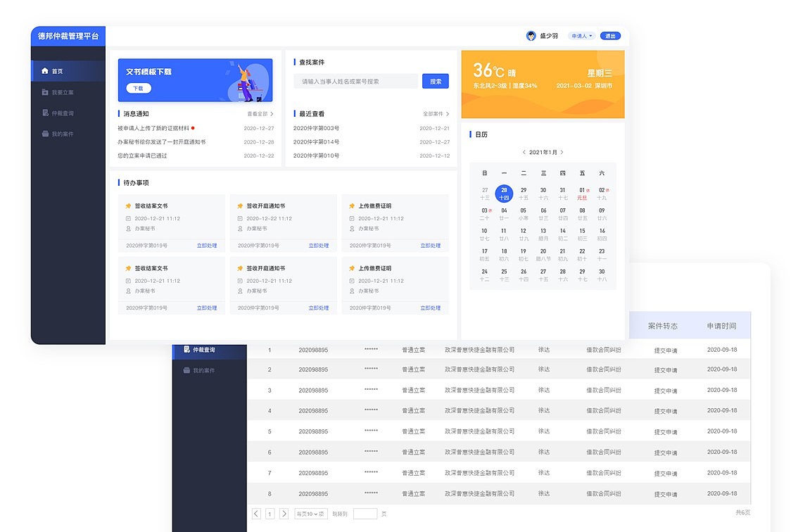Select the date 2020-12-22 11:12 on the todo card
The height and width of the screenshot is (532, 798).
[x=270, y=218]
